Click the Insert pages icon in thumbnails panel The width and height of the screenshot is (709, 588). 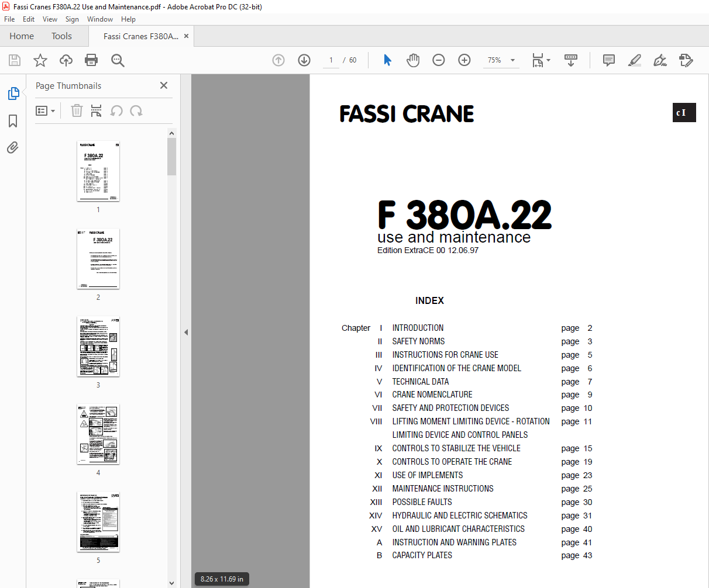(97, 110)
